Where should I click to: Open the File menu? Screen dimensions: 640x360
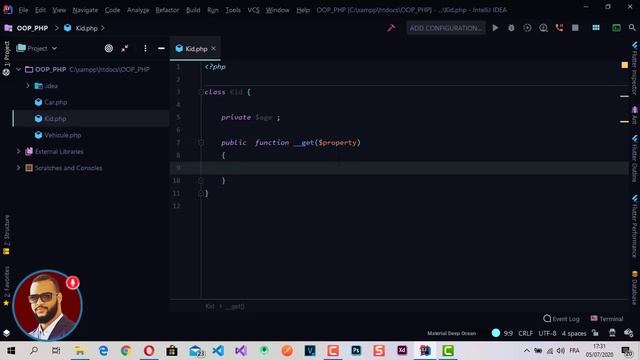click(23, 10)
